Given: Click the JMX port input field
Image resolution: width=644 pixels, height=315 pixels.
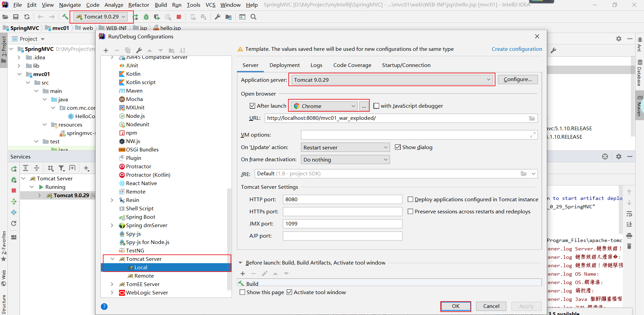Looking at the screenshot, I should [x=343, y=223].
